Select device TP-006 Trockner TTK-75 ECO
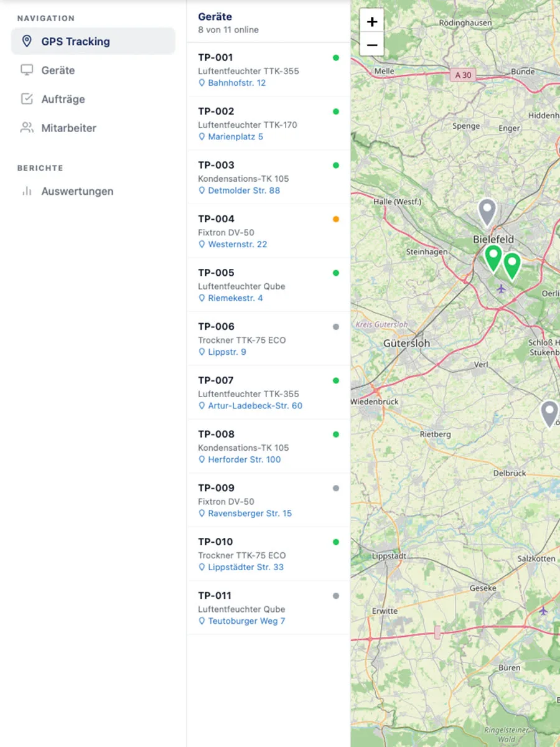Screen dimensions: 560x747 269,339
